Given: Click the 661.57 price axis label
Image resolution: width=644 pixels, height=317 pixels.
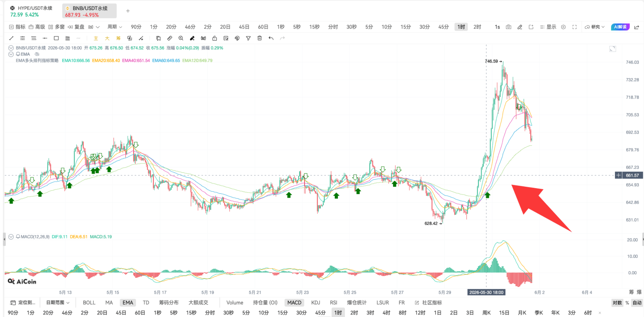Looking at the screenshot, I should coord(632,175).
